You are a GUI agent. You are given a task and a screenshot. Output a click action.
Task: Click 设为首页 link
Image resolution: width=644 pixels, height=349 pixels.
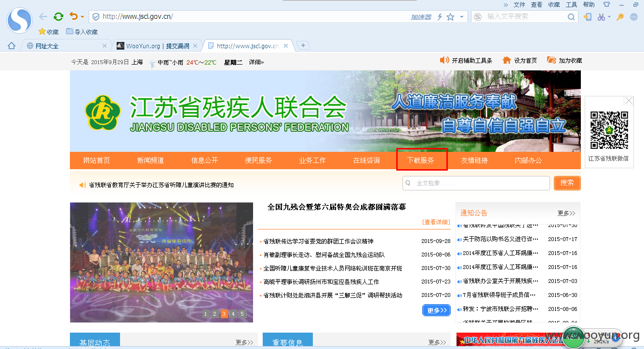pyautogui.click(x=520, y=61)
